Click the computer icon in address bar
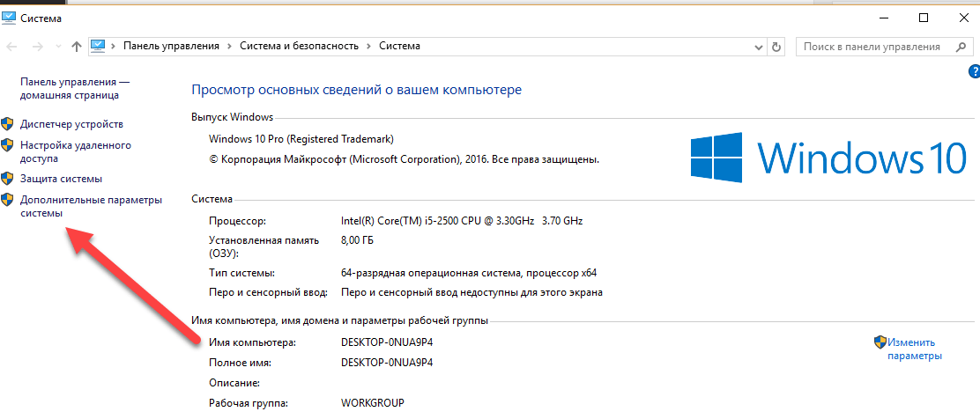This screenshot has width=980, height=419. click(98, 46)
